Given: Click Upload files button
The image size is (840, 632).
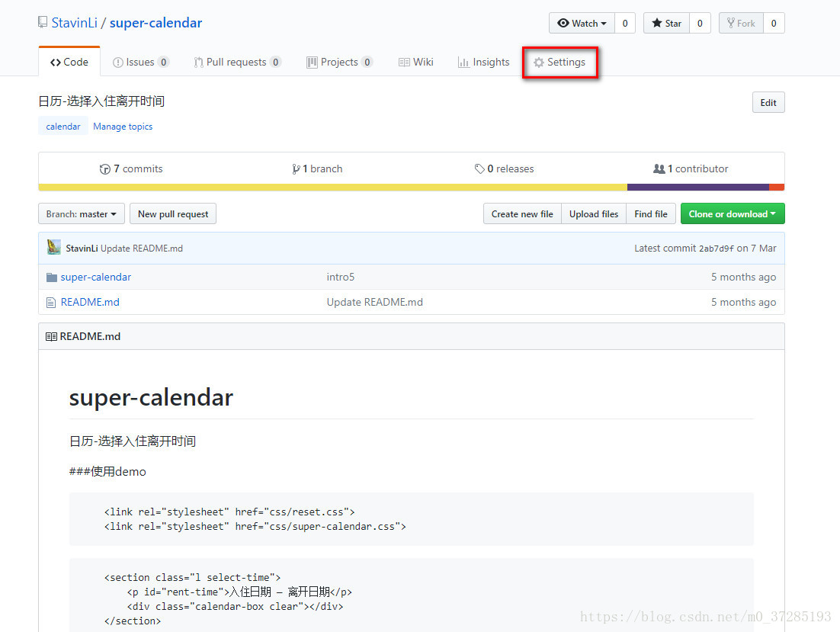Looking at the screenshot, I should (x=594, y=213).
